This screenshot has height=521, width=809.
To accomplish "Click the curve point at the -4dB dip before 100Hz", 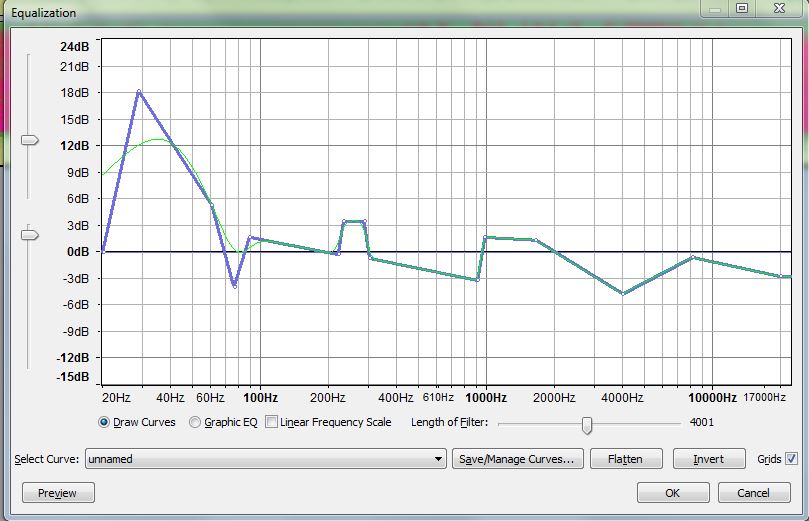I will tap(235, 286).
